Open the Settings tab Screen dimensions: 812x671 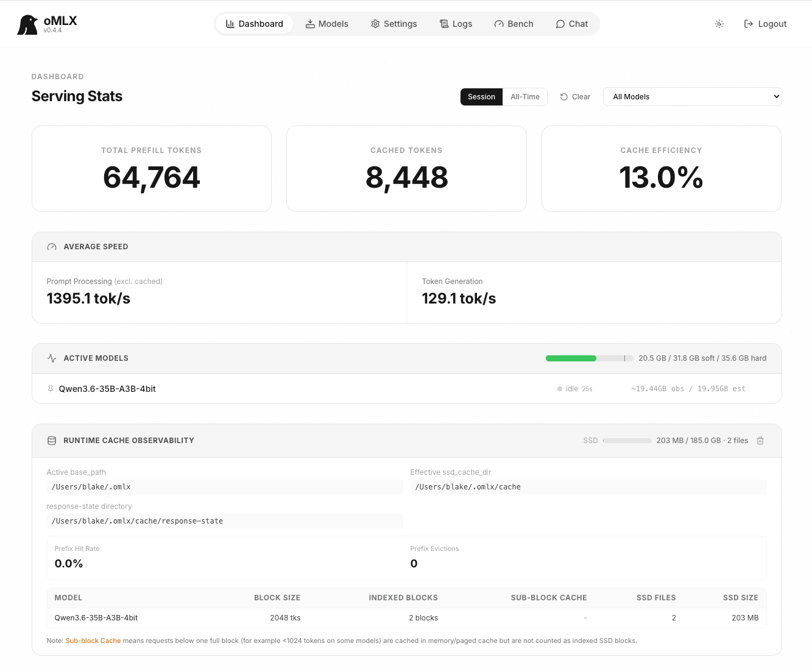pyautogui.click(x=394, y=24)
